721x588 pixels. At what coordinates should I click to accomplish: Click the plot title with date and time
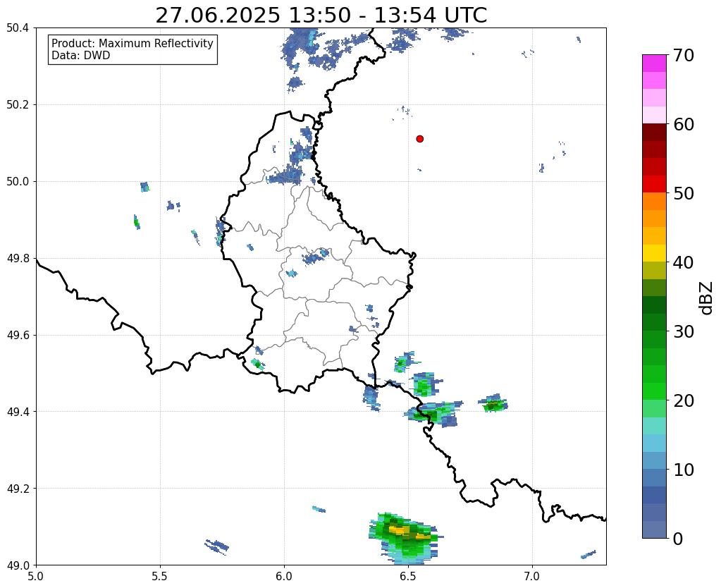[321, 16]
